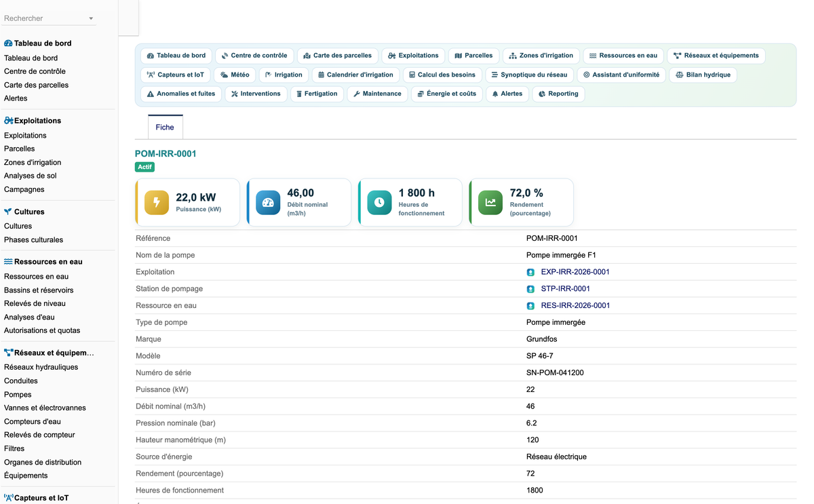
Task: Click the lightning bolt Puissance icon
Action: coord(157,202)
